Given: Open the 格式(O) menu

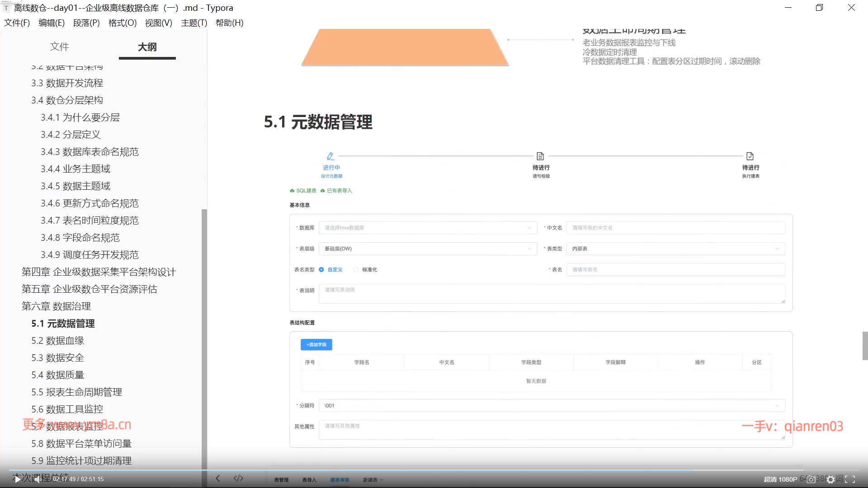Looking at the screenshot, I should click(123, 23).
